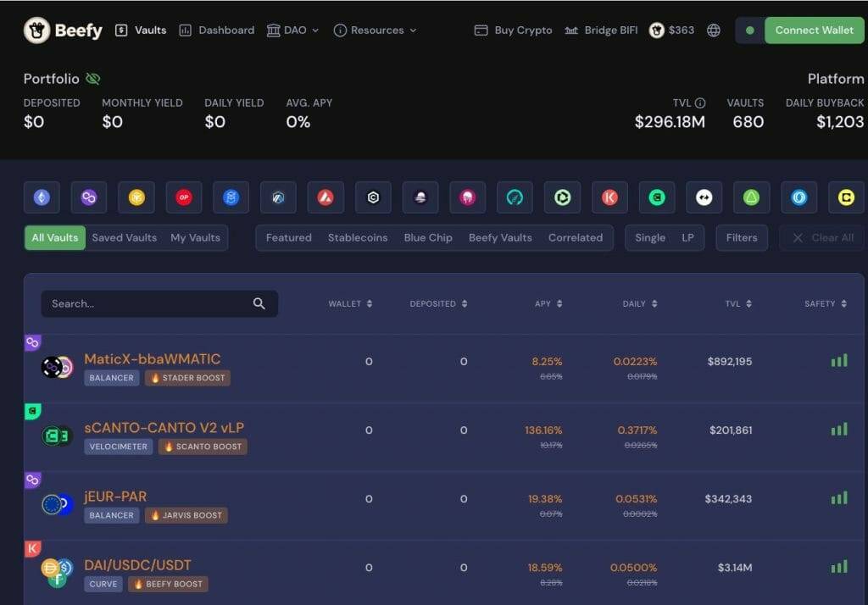Click the TVL info icon
The image size is (868, 605).
pyautogui.click(x=700, y=103)
